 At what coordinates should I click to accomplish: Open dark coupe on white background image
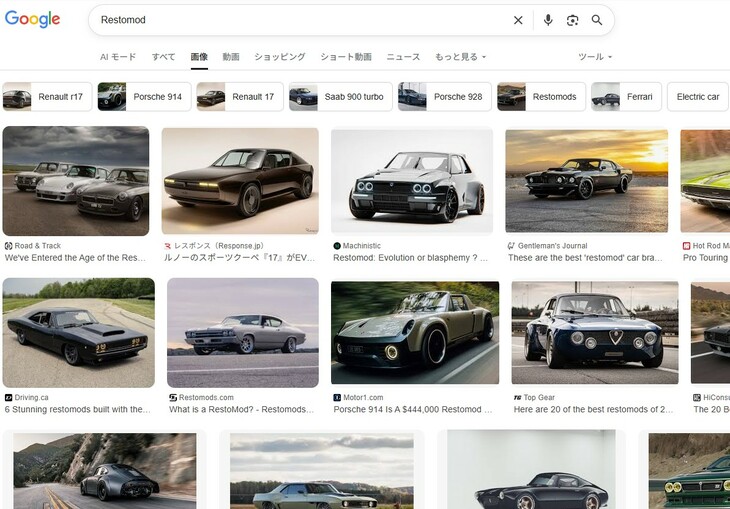pyautogui.click(x=531, y=469)
